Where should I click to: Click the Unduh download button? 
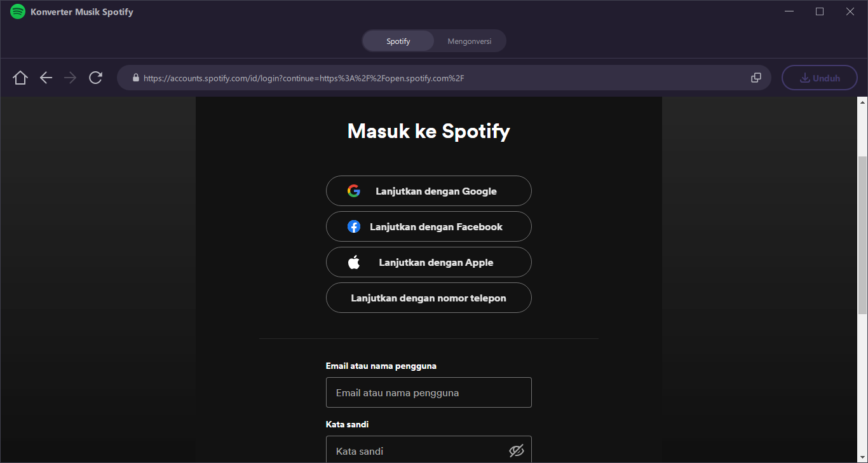coord(820,78)
